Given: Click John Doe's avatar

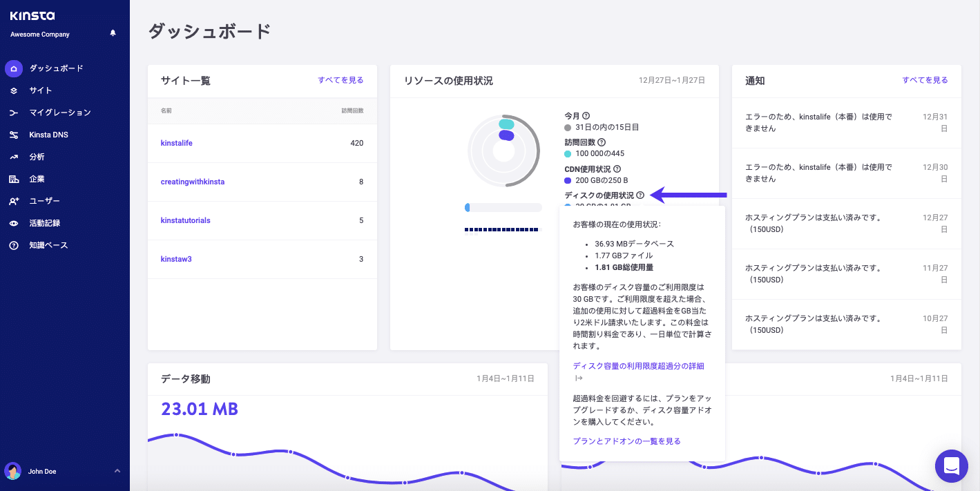Looking at the screenshot, I should pyautogui.click(x=13, y=471).
